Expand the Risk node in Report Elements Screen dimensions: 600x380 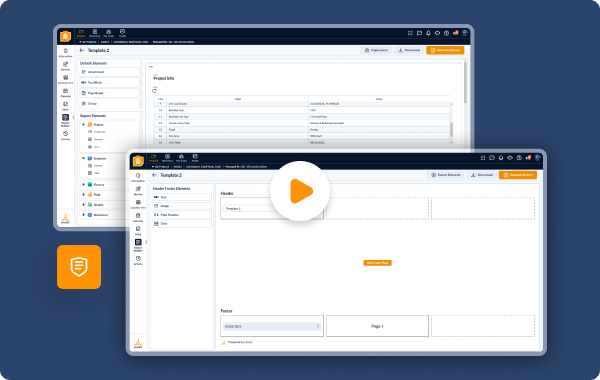pos(84,195)
